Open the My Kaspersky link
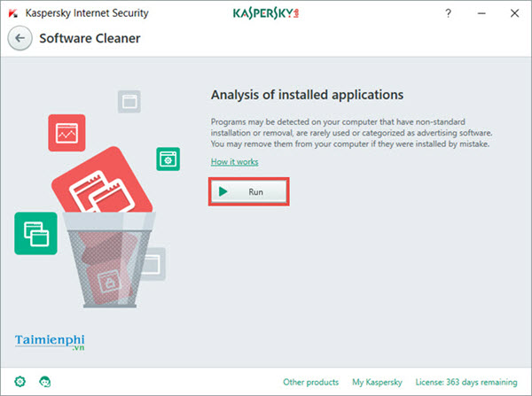Screen dimensions: 532x396 (x=377, y=382)
